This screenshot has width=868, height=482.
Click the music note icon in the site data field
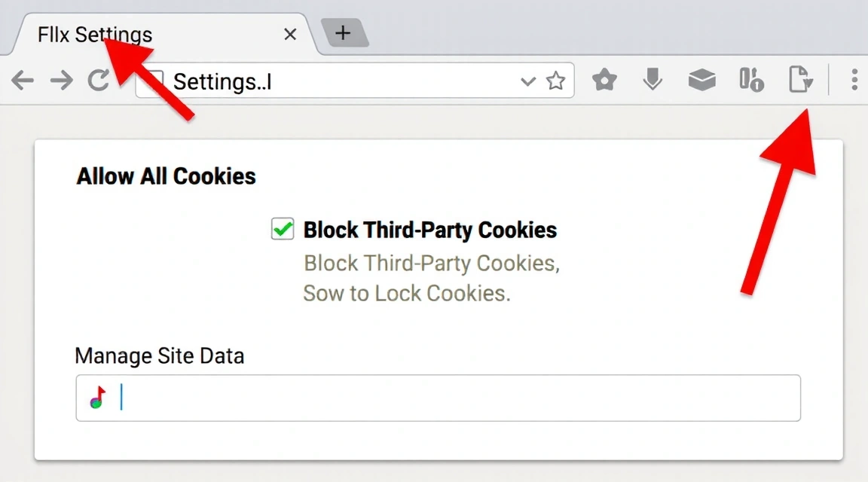[x=96, y=397]
